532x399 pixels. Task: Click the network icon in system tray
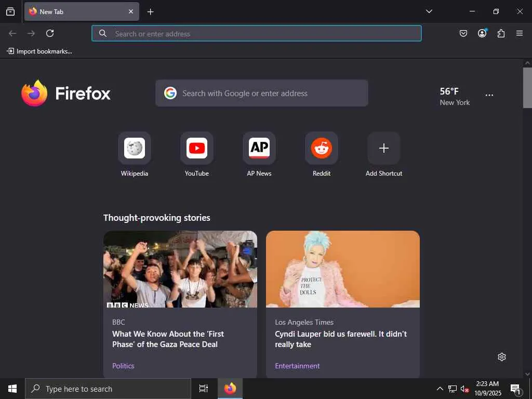pos(453,389)
